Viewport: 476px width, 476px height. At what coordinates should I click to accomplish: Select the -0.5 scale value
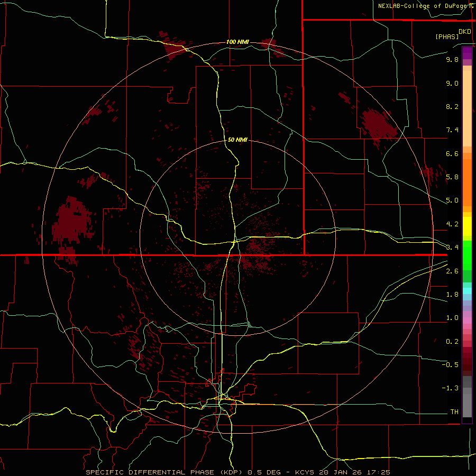(450, 365)
